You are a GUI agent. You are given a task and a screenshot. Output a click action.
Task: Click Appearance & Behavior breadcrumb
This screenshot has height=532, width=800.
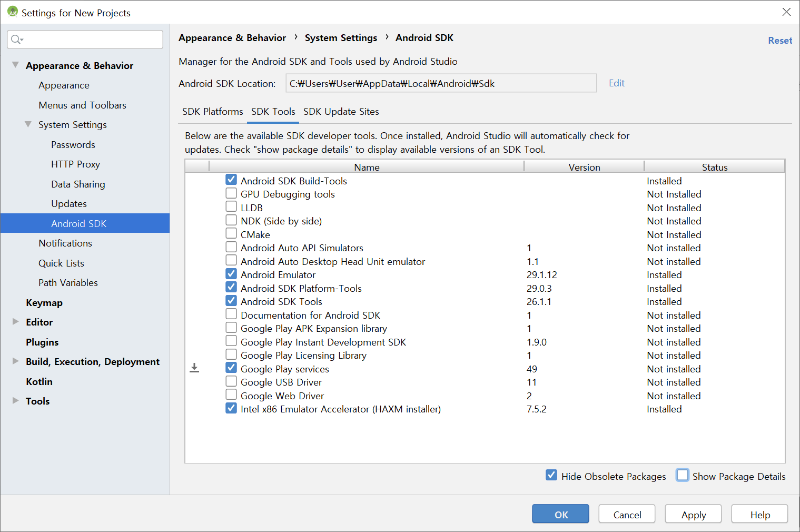point(232,38)
